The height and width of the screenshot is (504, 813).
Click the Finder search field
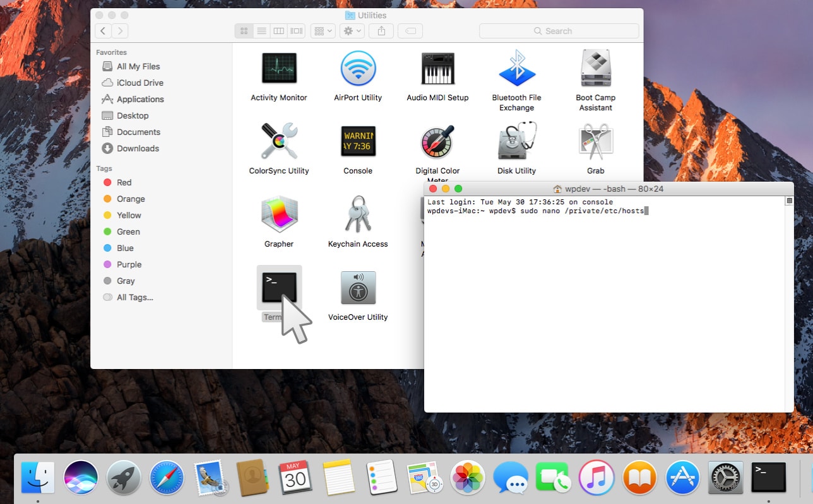[x=558, y=30]
